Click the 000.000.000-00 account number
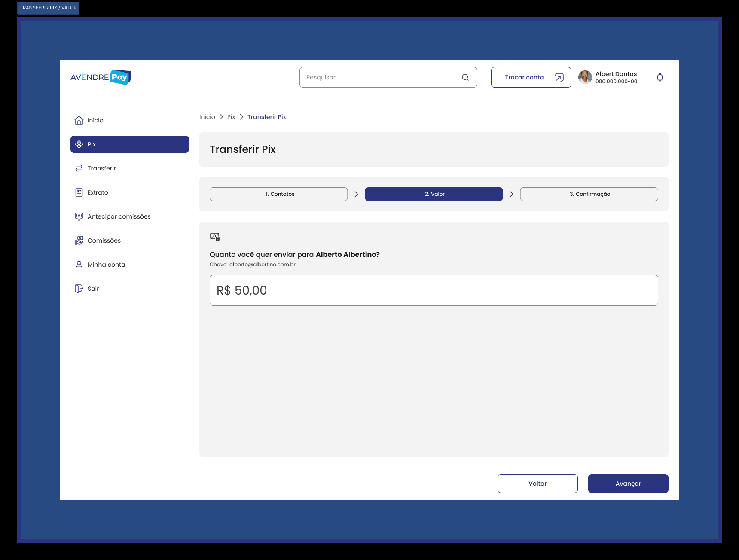 click(x=616, y=82)
